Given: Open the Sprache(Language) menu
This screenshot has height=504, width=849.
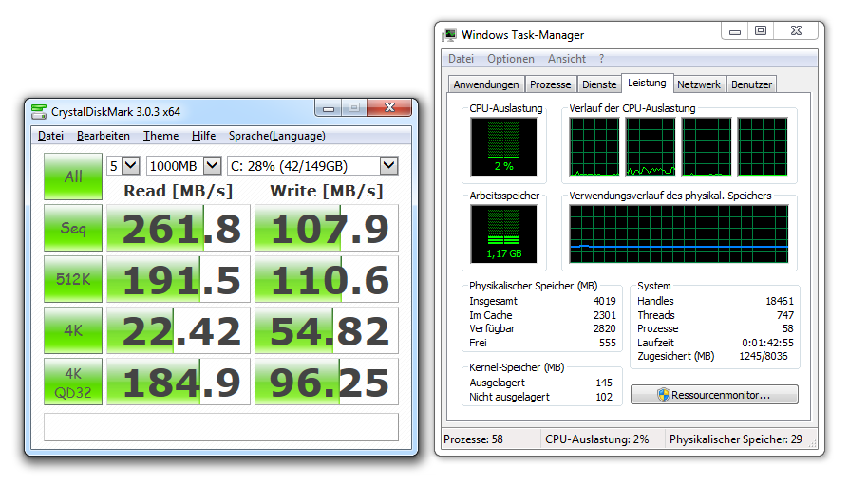Looking at the screenshot, I should click(x=276, y=136).
